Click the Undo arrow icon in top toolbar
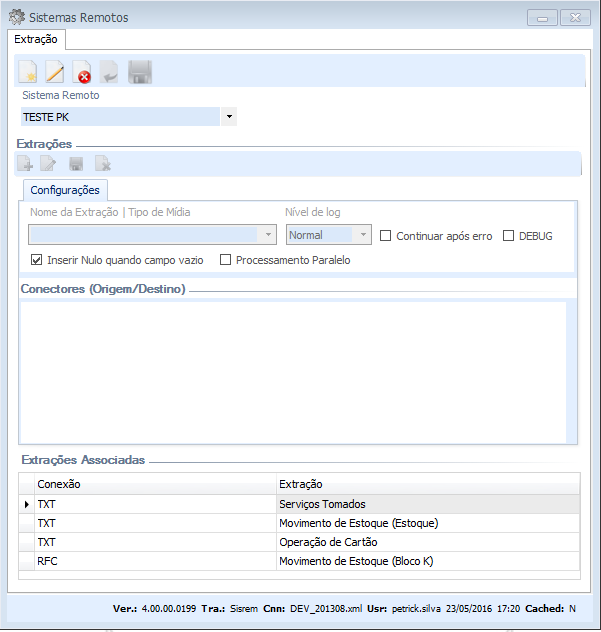 click(109, 72)
